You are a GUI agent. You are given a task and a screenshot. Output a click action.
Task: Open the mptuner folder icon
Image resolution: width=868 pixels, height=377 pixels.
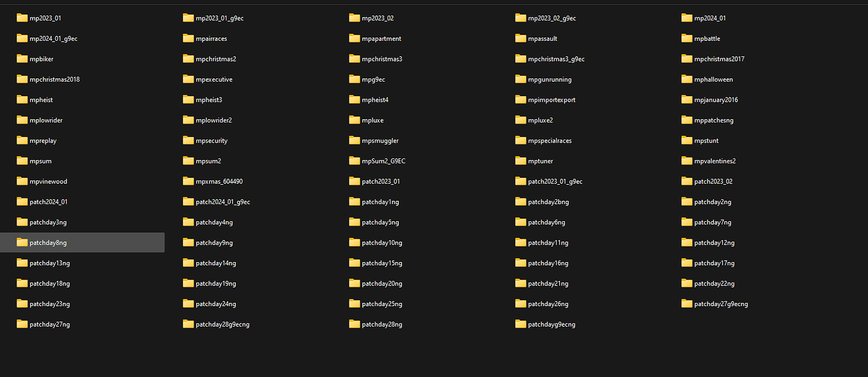(521, 161)
